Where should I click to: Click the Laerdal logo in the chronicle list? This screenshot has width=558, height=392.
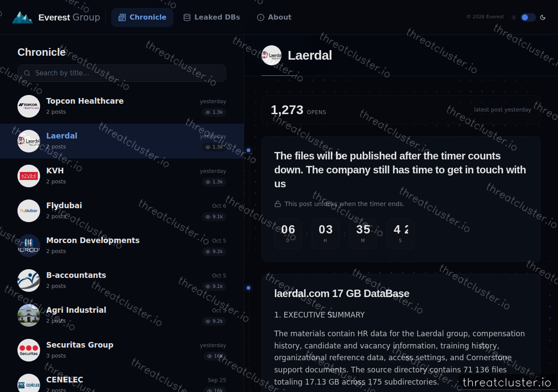tap(29, 141)
